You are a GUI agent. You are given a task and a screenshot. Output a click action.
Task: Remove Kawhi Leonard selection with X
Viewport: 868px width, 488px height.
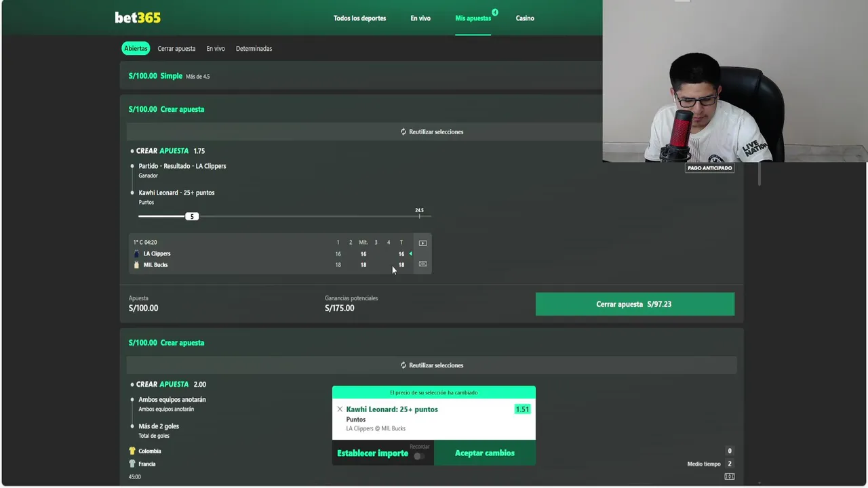pos(340,409)
